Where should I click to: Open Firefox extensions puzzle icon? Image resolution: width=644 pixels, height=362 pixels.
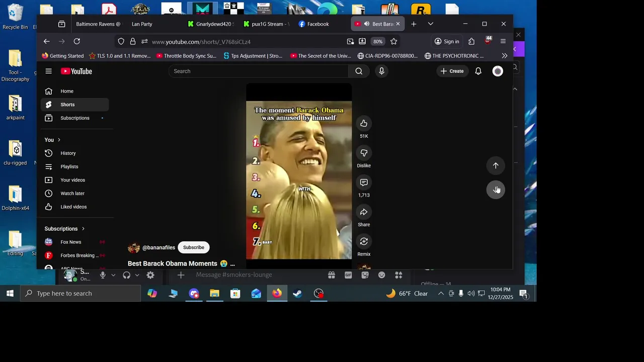pyautogui.click(x=471, y=41)
